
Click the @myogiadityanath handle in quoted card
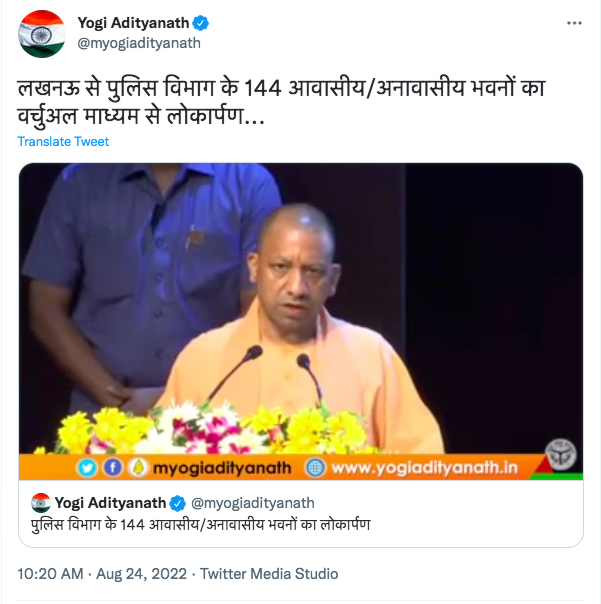(253, 503)
